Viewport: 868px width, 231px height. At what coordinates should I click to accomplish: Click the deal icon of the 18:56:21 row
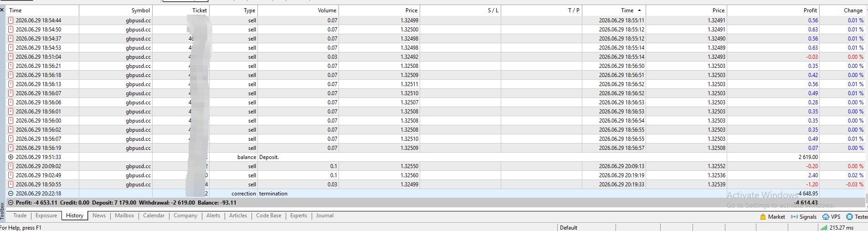(11, 66)
